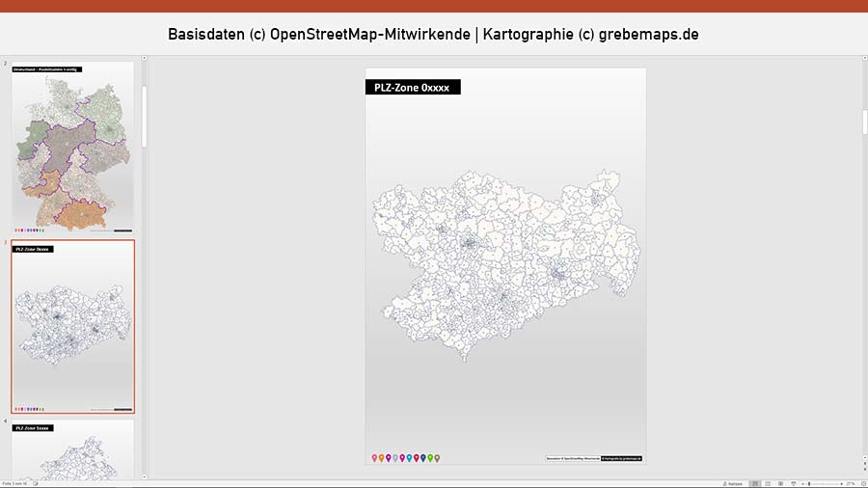Go to next slide via bottom-right arrow

pyautogui.click(x=865, y=469)
